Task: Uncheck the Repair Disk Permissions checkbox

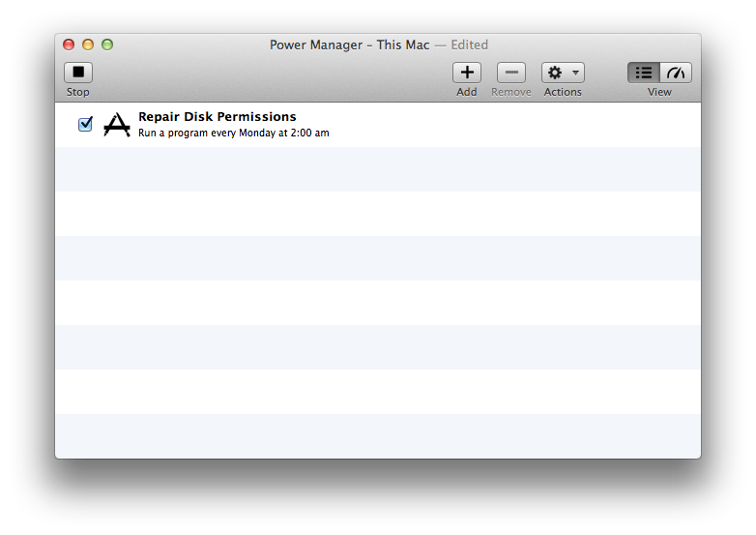Action: [x=85, y=124]
